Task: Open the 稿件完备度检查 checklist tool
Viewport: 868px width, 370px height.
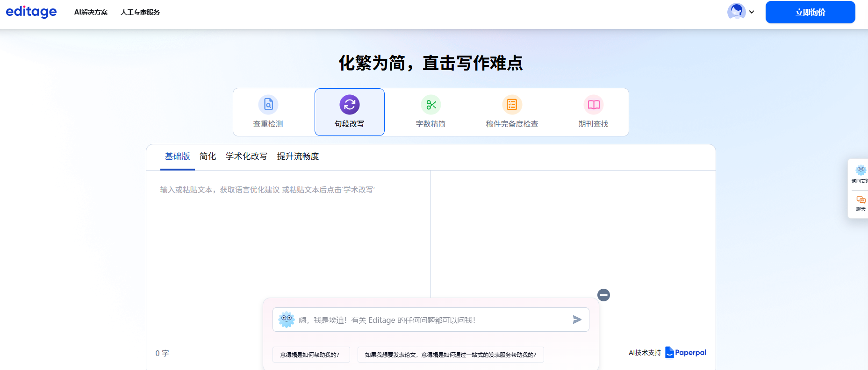Action: 512,105
